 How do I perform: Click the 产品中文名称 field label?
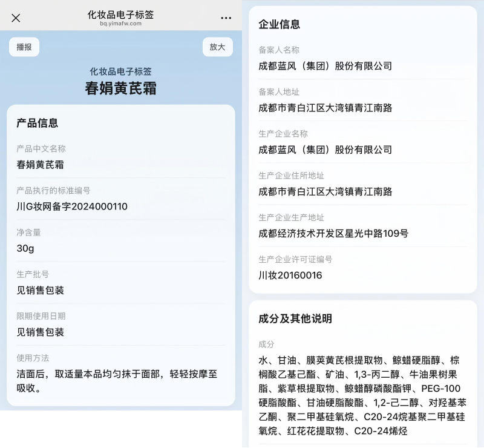coord(41,149)
